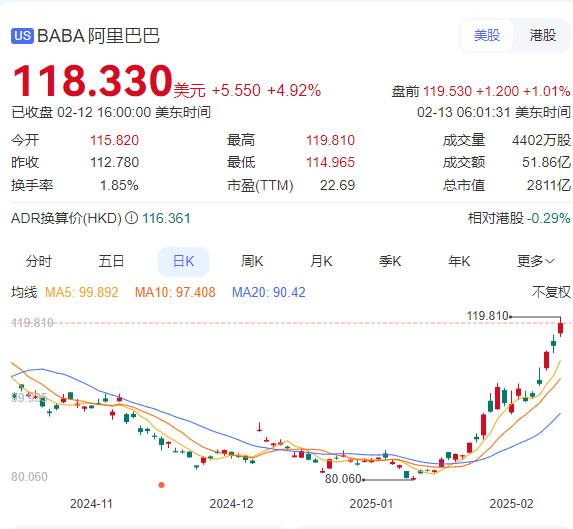The image size is (573, 529).
Task: Select the 季K chart tab
Action: pyautogui.click(x=390, y=262)
